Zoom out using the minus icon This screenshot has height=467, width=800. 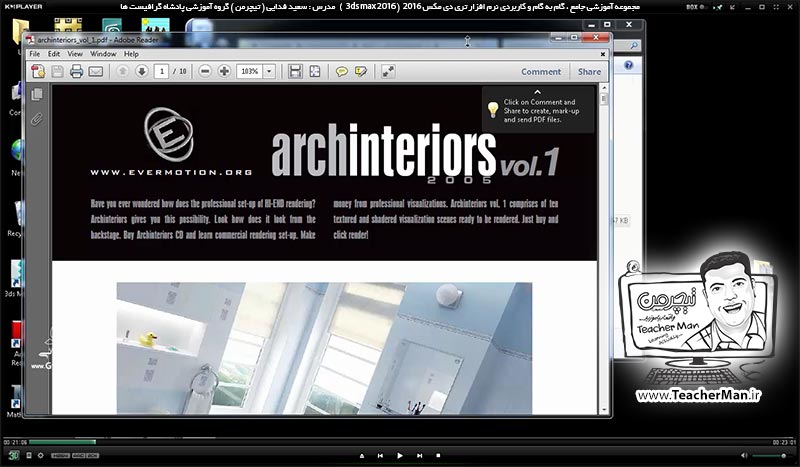pos(205,71)
